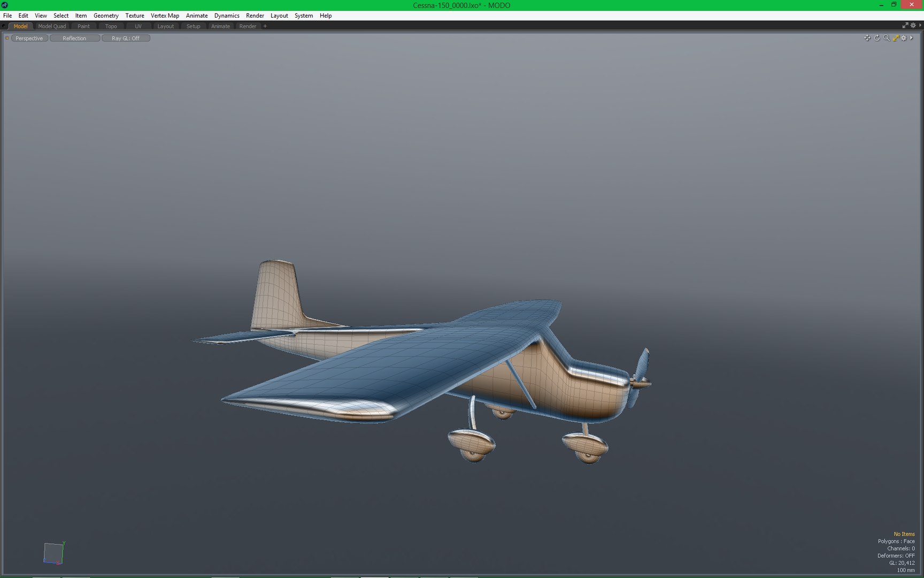924x578 pixels.
Task: Switch to the Model Quad tab
Action: coord(52,26)
